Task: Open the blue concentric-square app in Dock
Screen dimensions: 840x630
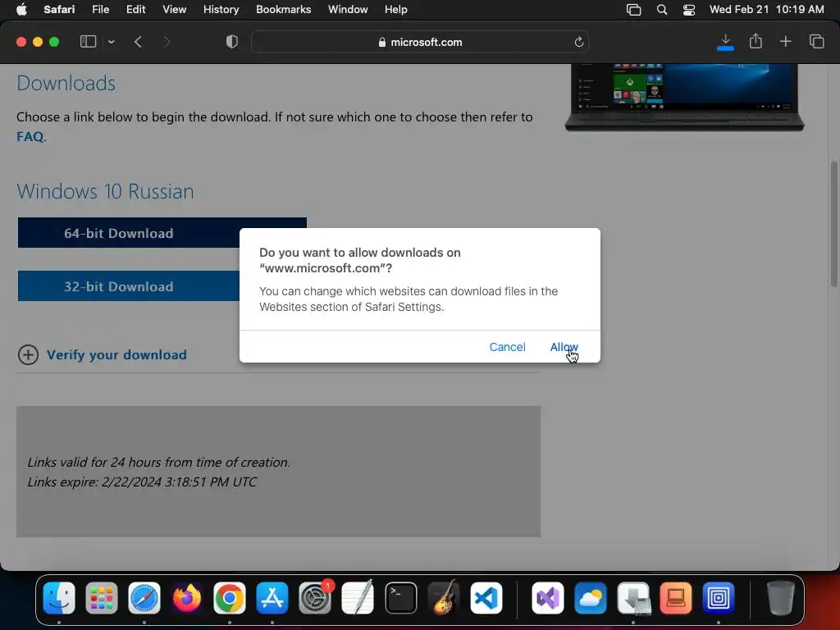Action: pos(719,598)
